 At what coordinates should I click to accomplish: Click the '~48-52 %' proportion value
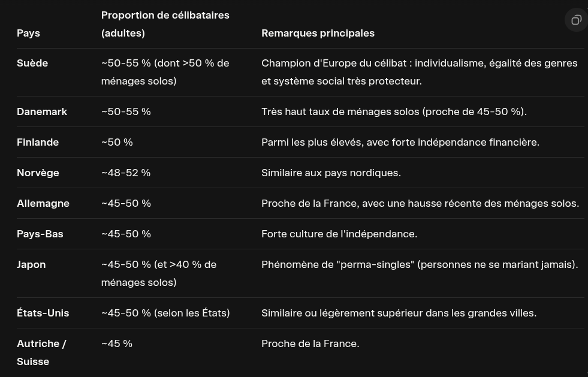pos(126,173)
